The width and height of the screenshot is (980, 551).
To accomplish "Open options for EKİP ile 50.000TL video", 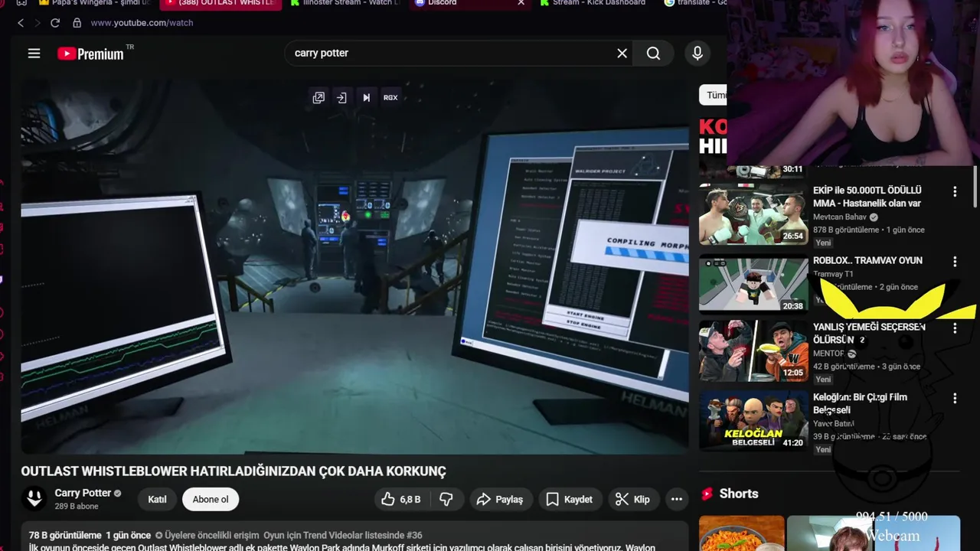I will (955, 191).
